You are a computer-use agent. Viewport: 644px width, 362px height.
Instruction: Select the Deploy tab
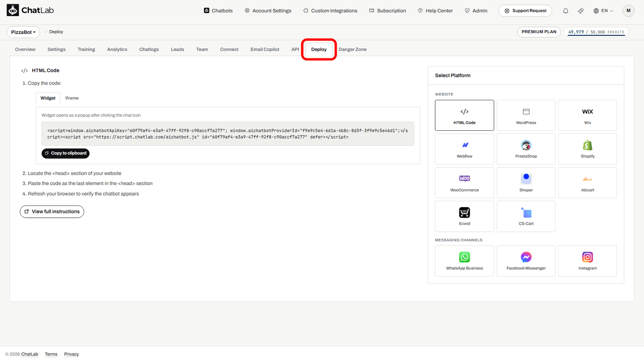(319, 49)
